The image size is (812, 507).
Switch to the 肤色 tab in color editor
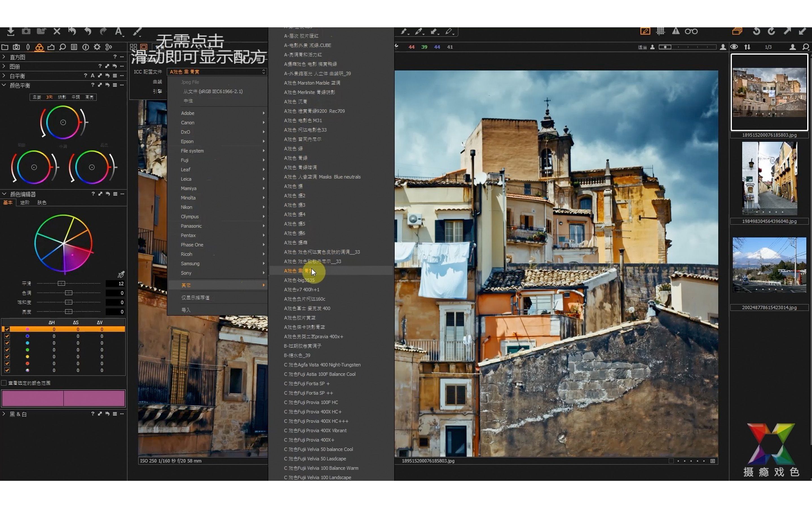42,203
